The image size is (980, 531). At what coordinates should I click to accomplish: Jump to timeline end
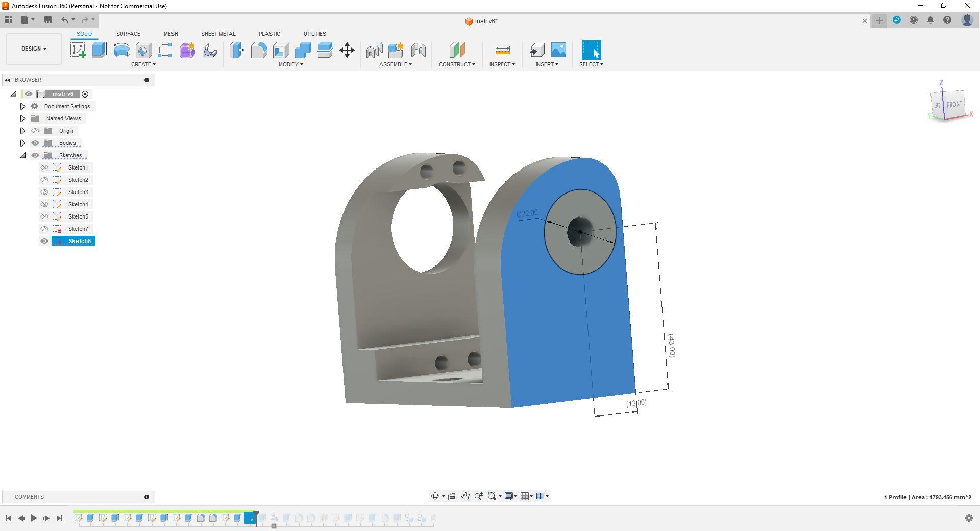59,518
